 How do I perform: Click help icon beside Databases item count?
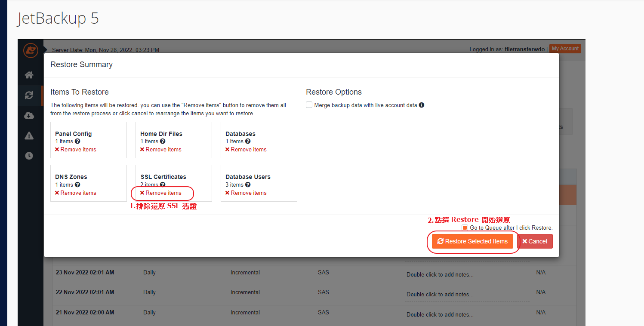coord(248,141)
